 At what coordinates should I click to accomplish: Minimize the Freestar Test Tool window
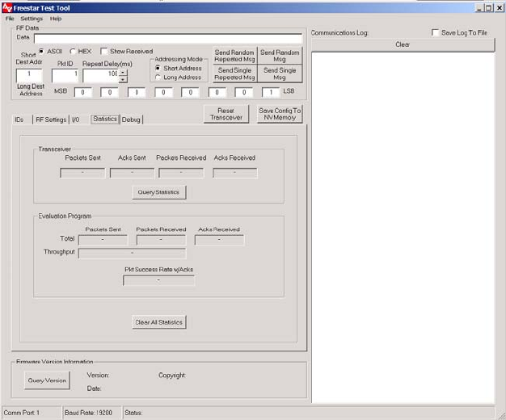point(479,8)
